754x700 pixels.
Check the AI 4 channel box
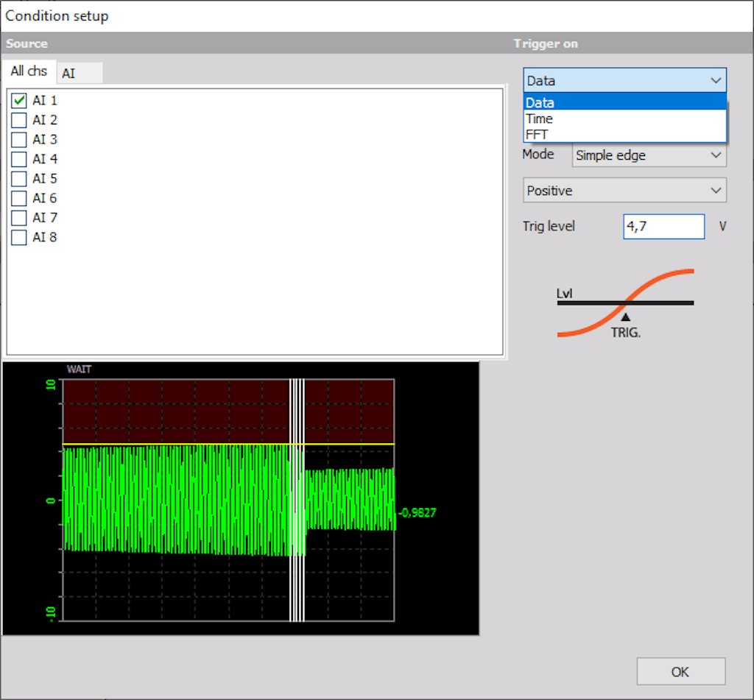point(18,159)
